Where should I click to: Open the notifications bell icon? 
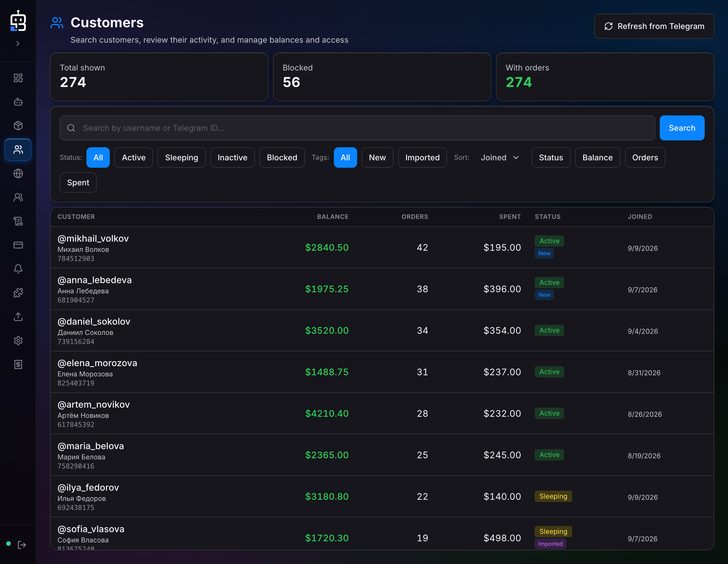pos(18,269)
